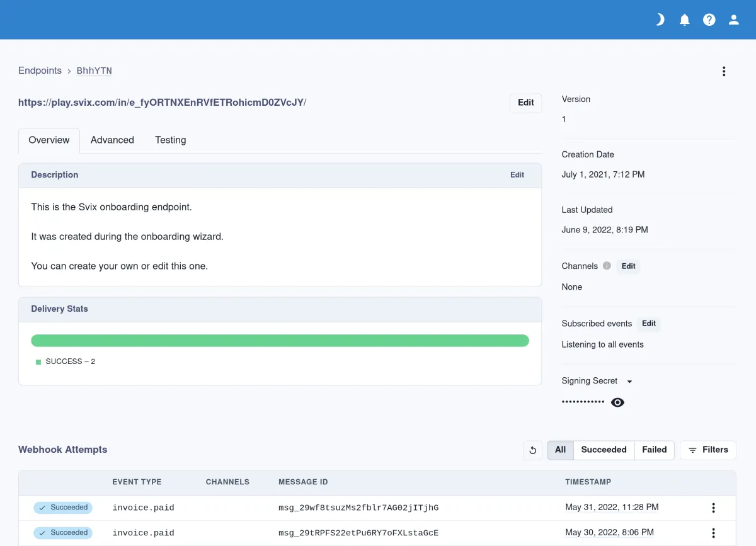
Task: Reveal the signing secret with eye icon
Action: pos(617,402)
